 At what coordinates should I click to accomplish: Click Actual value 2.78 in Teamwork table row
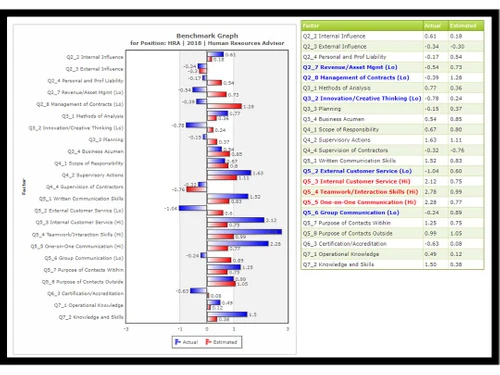click(430, 192)
